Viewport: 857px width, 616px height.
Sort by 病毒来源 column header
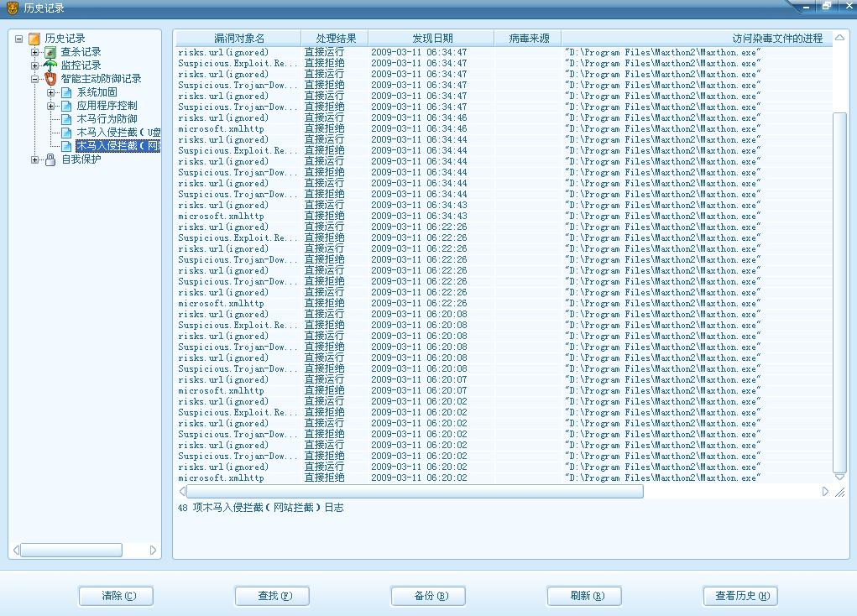coord(528,39)
